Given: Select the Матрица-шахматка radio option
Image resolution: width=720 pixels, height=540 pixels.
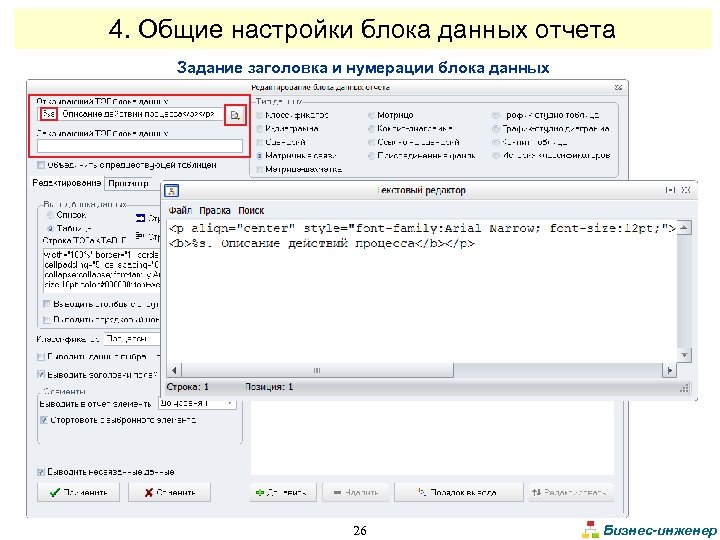Looking at the screenshot, I should coord(260,169).
